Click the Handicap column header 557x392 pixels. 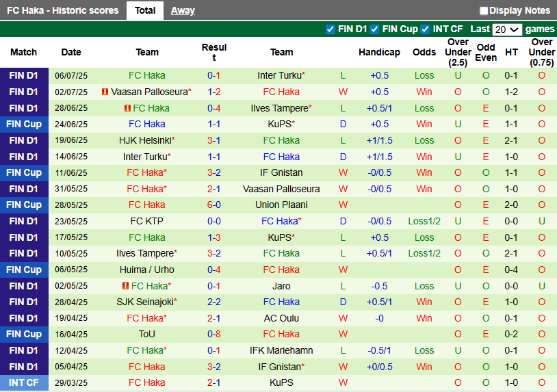click(x=379, y=52)
